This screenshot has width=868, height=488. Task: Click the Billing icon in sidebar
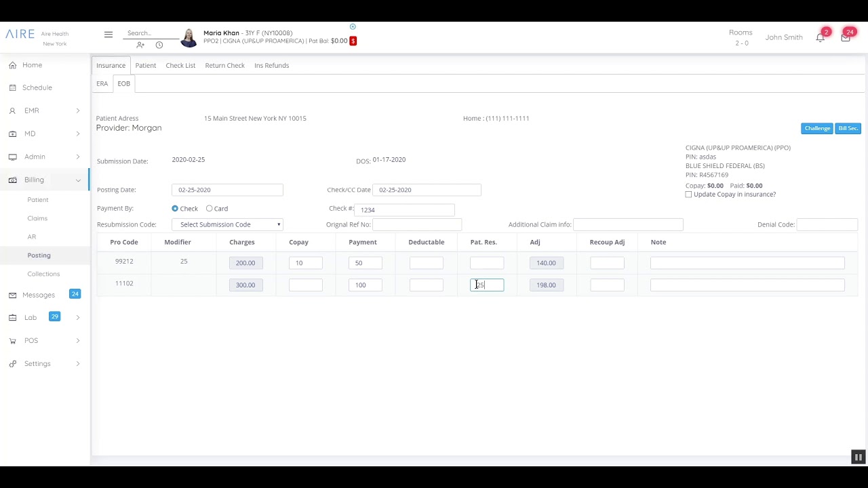point(13,180)
